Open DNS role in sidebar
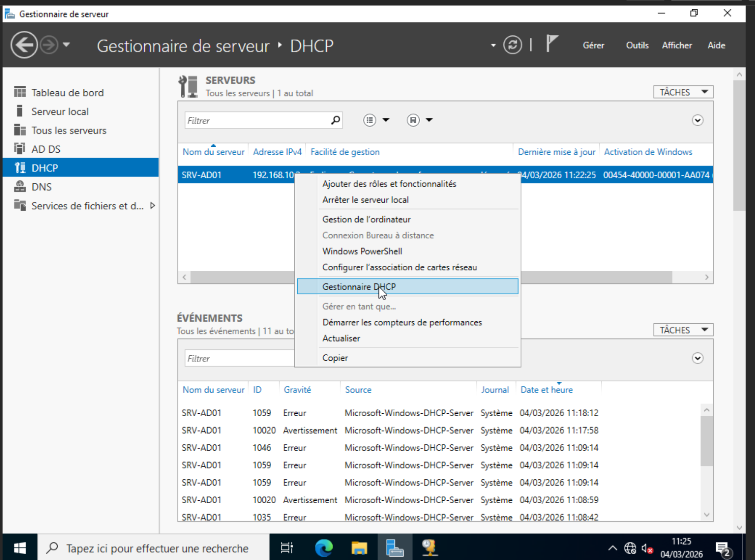The width and height of the screenshot is (755, 560). tap(41, 187)
